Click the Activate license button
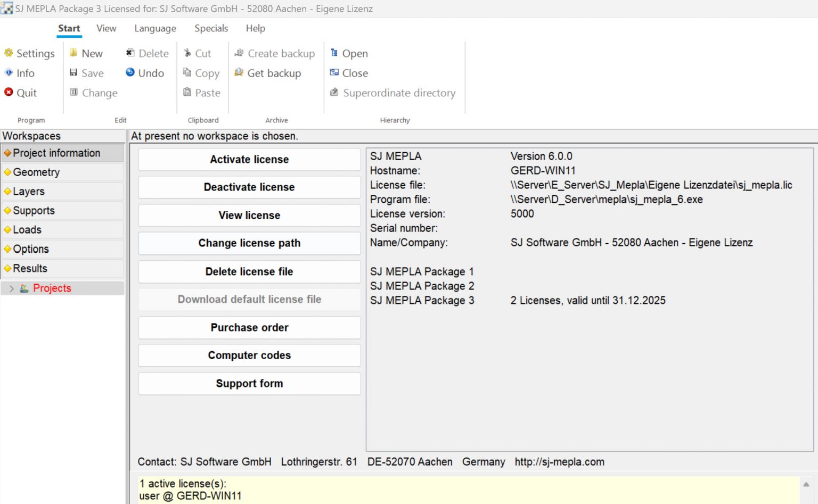Viewport: 818px width, 504px height. 249,159
